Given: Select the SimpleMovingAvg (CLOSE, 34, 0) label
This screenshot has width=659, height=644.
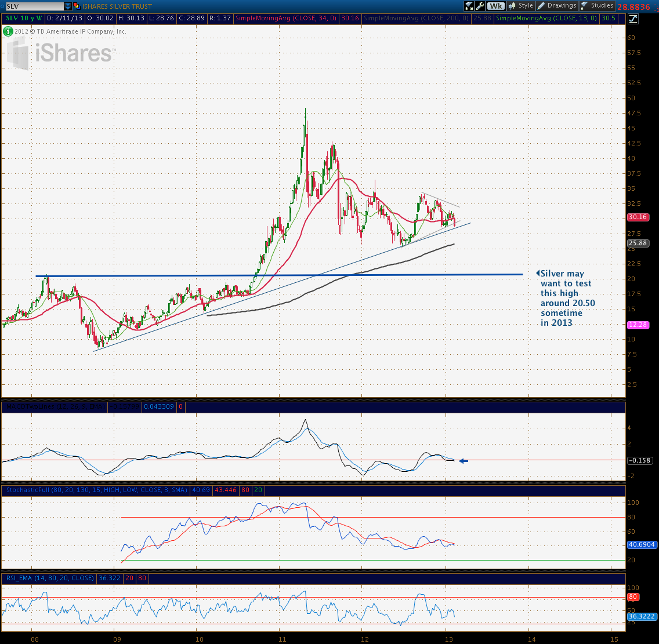Looking at the screenshot, I should (x=286, y=18).
